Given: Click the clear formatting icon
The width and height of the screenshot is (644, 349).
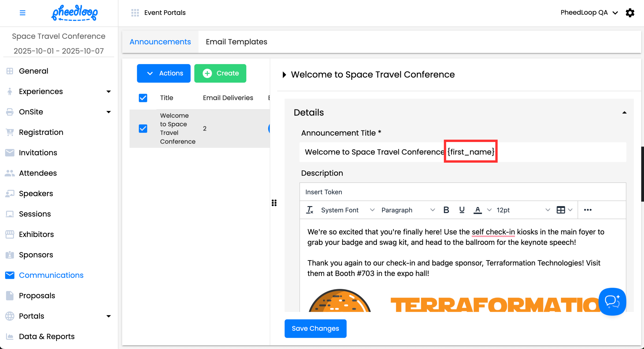Looking at the screenshot, I should pyautogui.click(x=309, y=210).
